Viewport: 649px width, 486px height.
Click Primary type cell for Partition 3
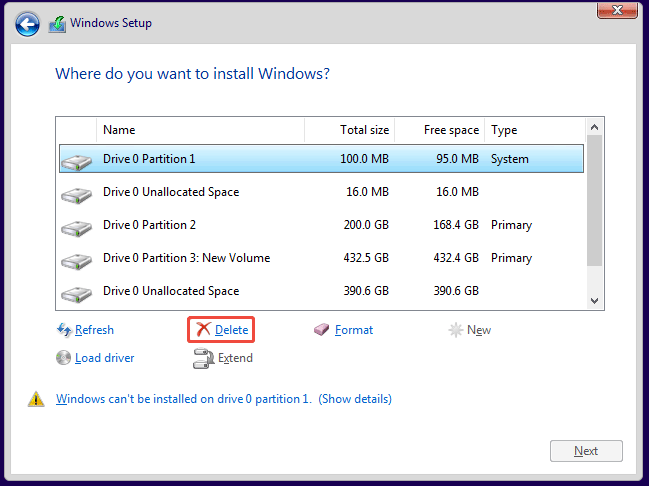[x=512, y=258]
